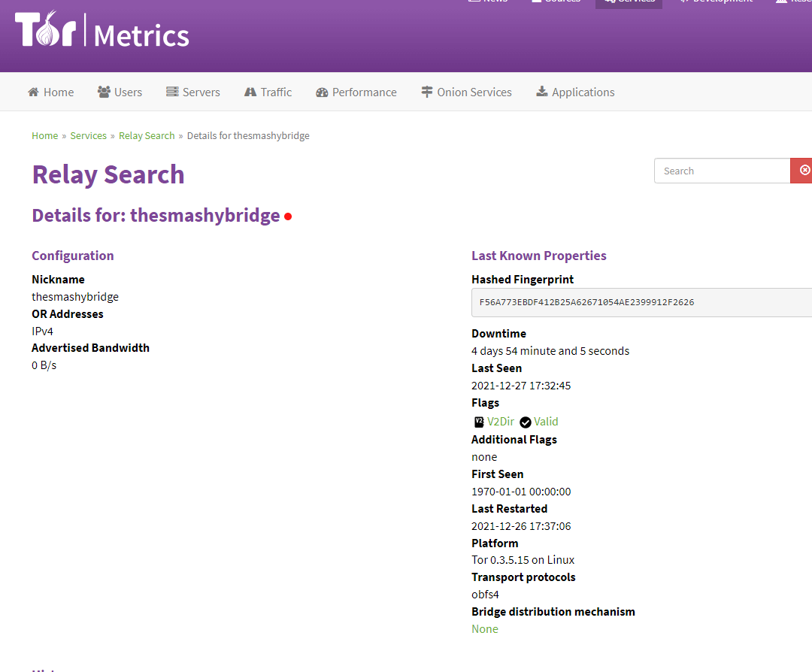Go to Services in the top navigation
This screenshot has width=812, height=672.
pos(629,2)
